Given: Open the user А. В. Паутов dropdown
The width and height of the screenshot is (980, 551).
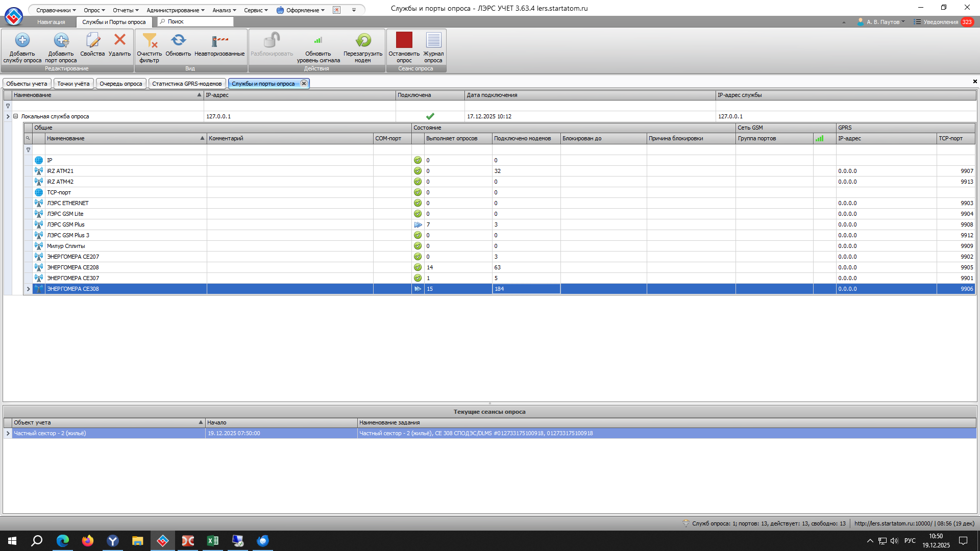Looking at the screenshot, I should [882, 22].
